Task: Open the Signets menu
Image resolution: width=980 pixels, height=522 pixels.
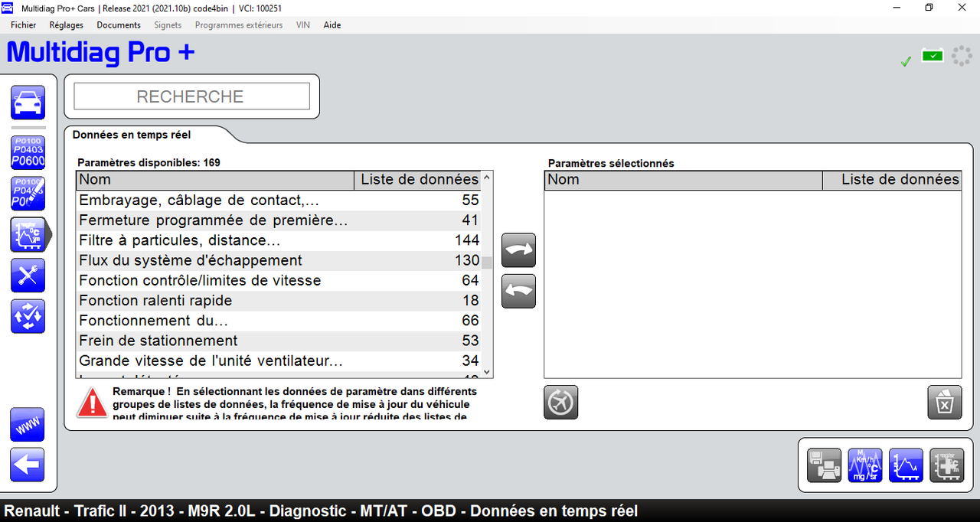Action: 168,25
